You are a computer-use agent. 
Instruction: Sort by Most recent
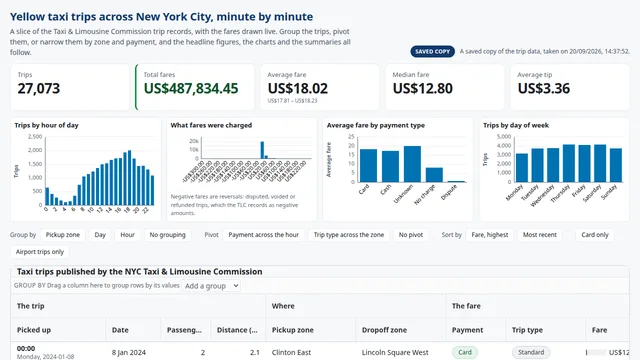click(540, 235)
